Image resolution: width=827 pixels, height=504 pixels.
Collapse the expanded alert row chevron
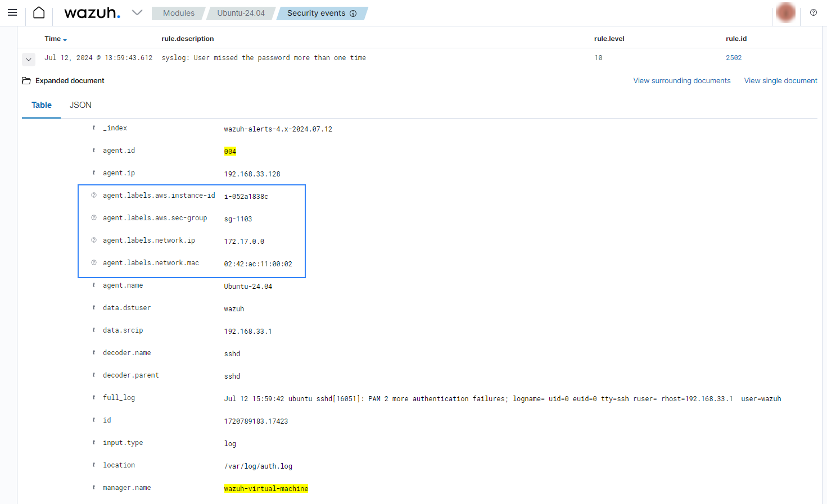click(28, 59)
